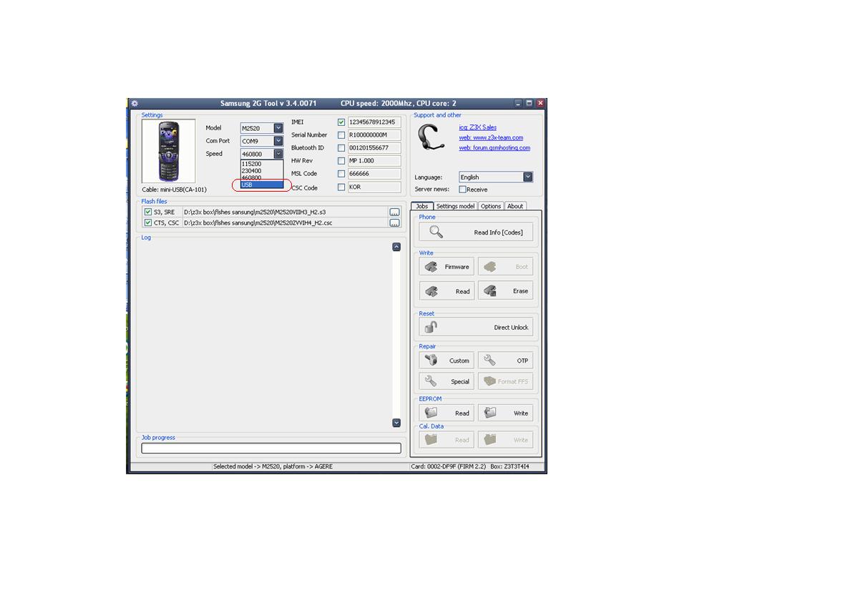Screen dimensions: 868x613
Task: Click the Repair Special button
Action: 447,381
